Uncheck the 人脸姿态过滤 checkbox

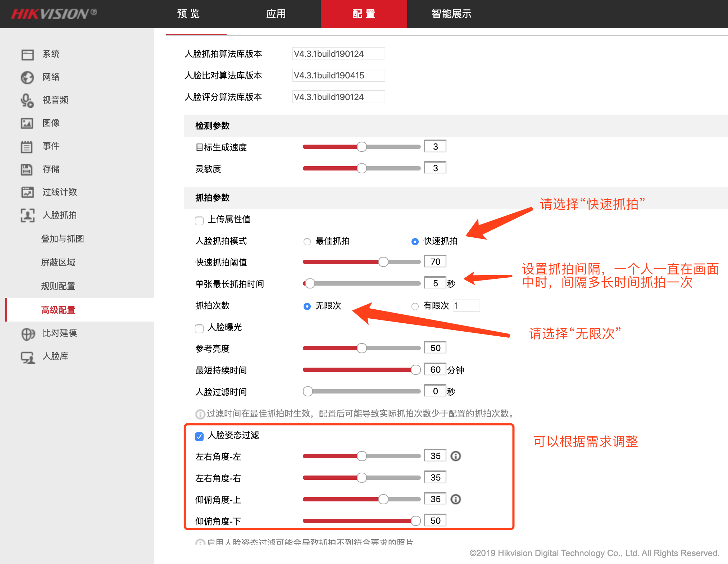point(199,436)
